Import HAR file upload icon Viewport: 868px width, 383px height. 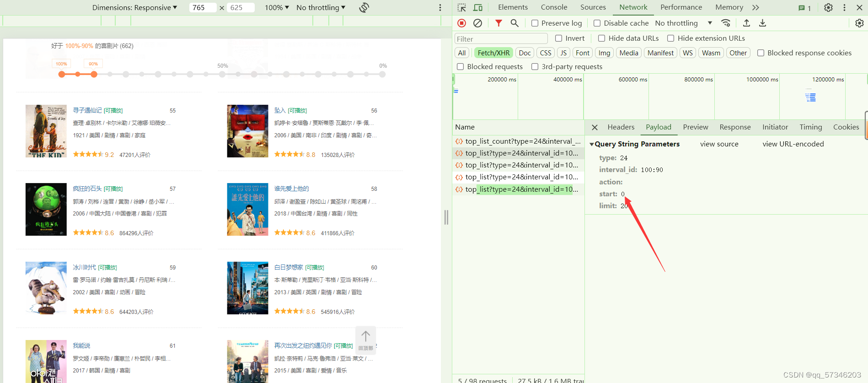tap(746, 23)
